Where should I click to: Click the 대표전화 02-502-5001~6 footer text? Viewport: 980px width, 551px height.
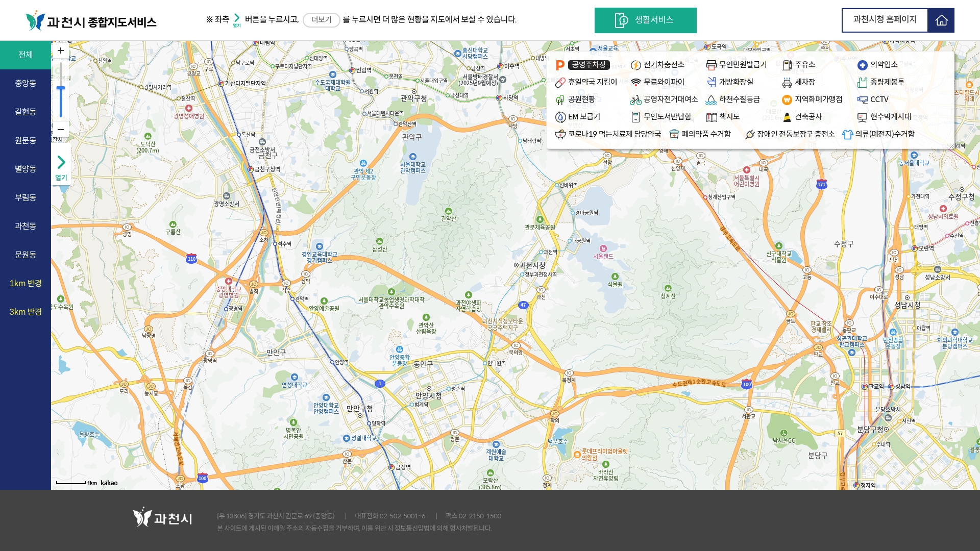coord(390,516)
